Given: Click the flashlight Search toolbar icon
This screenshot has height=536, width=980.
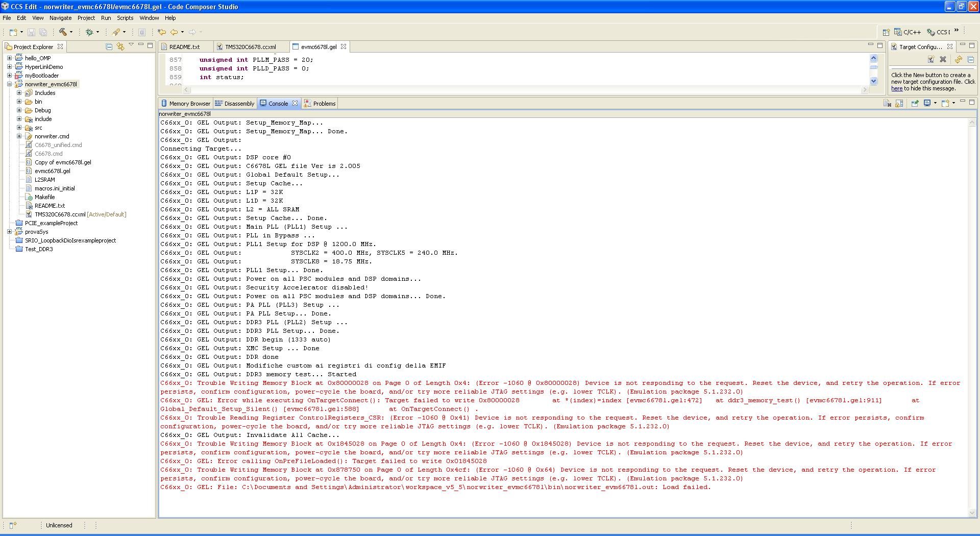Looking at the screenshot, I should tap(116, 32).
